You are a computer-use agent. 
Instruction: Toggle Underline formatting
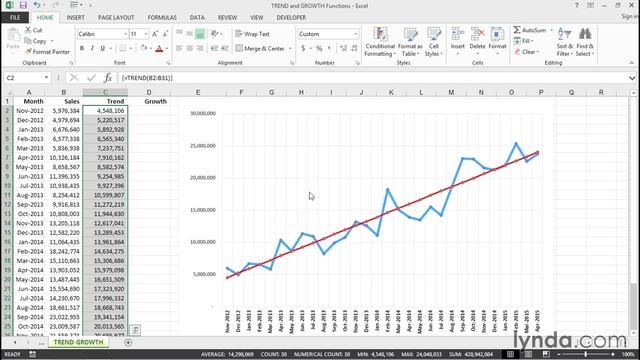(102, 48)
